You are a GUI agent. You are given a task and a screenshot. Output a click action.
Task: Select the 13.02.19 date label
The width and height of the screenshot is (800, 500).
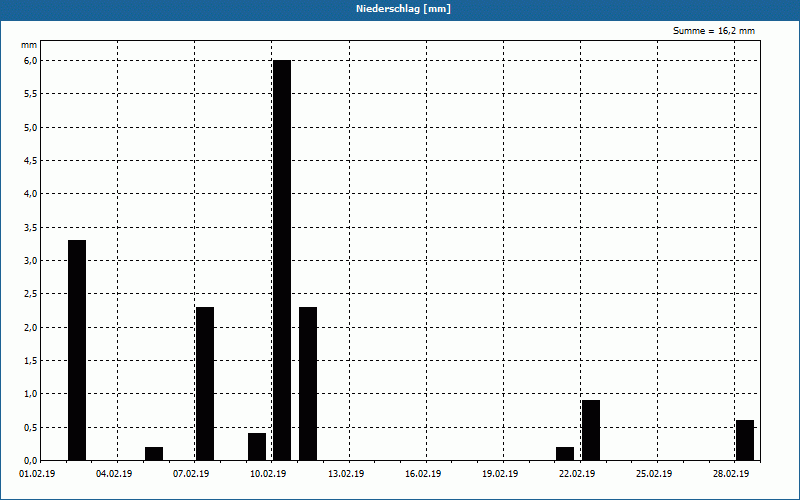point(346,474)
